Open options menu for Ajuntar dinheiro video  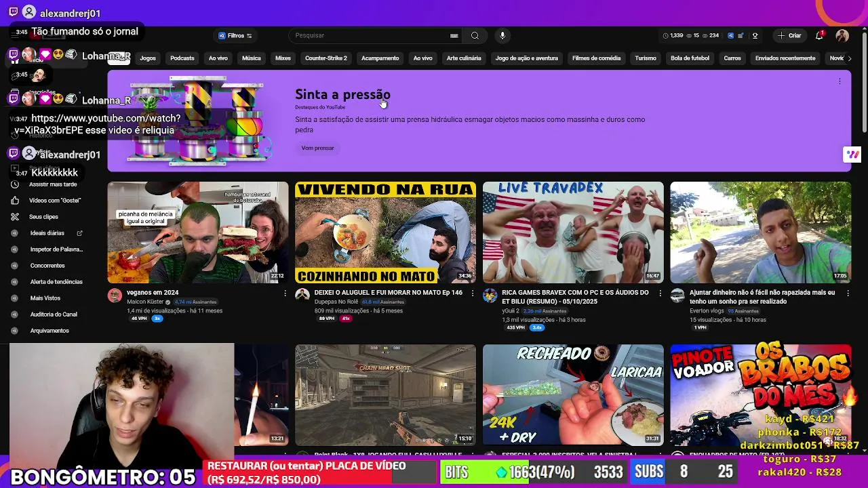[848, 293]
